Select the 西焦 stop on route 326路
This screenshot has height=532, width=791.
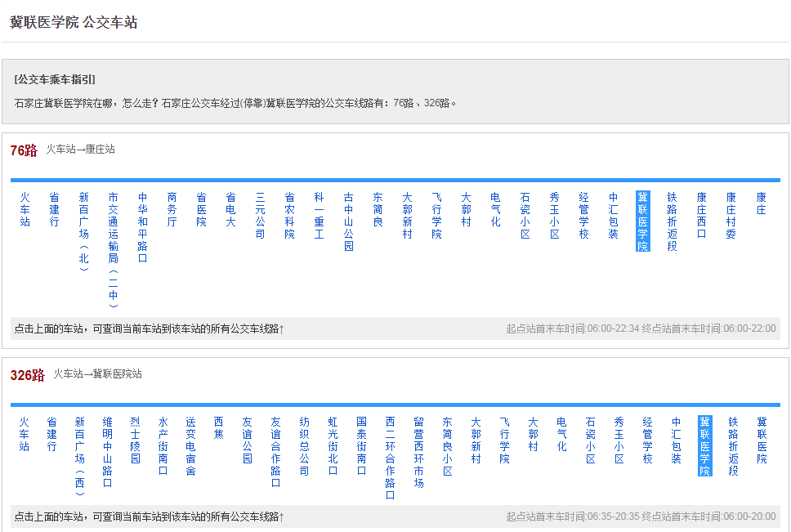pos(217,429)
